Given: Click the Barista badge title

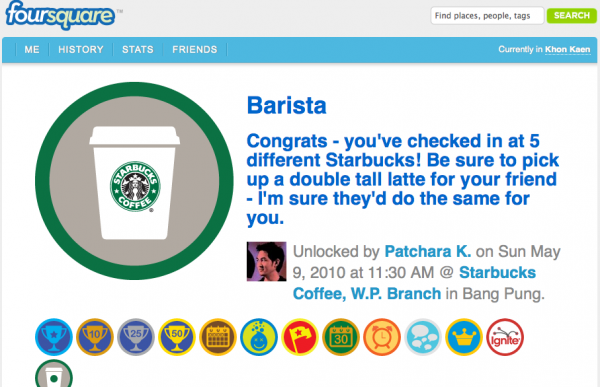Looking at the screenshot, I should pyautogui.click(x=287, y=105).
